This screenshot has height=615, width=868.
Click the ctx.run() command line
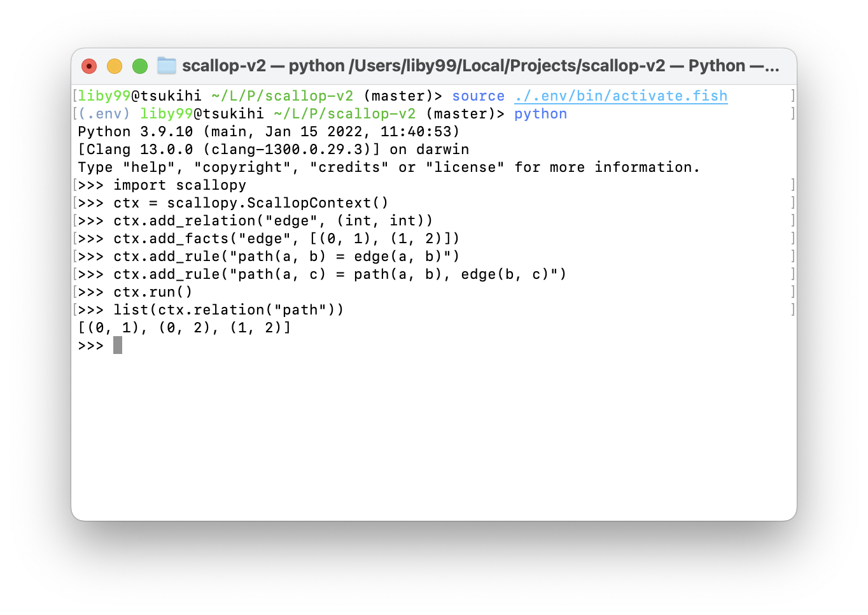153,292
